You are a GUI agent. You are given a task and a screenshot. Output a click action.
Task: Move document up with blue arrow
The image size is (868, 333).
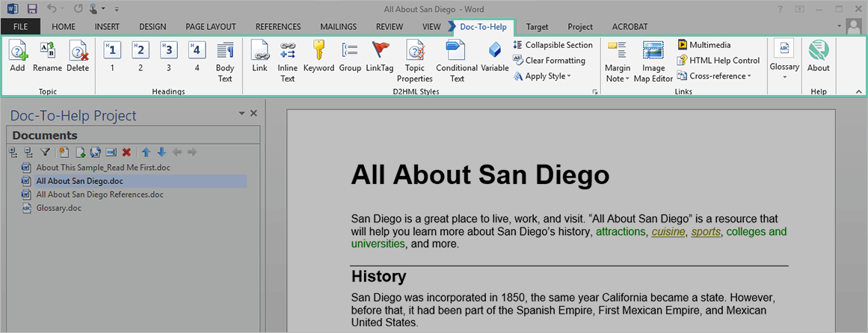point(146,152)
